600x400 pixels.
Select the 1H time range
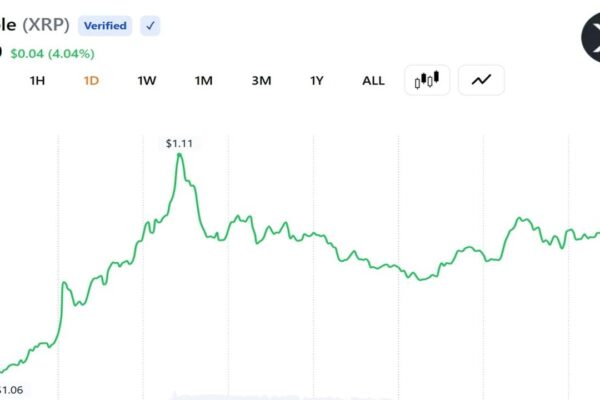(x=38, y=81)
